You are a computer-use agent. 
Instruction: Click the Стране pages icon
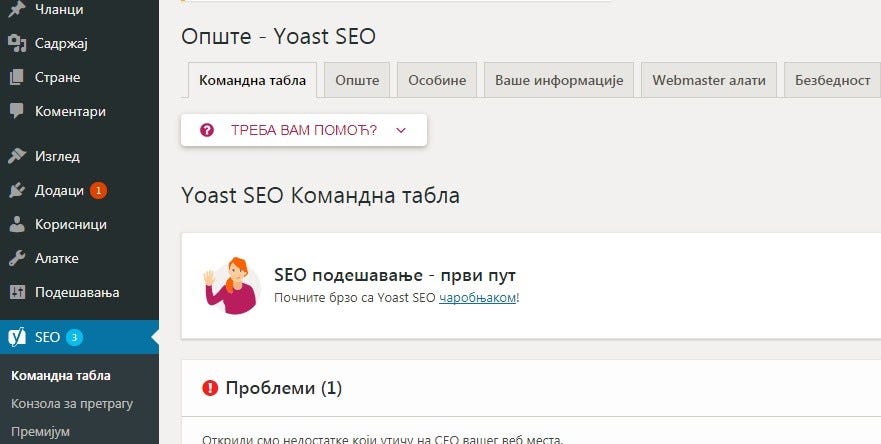17,77
